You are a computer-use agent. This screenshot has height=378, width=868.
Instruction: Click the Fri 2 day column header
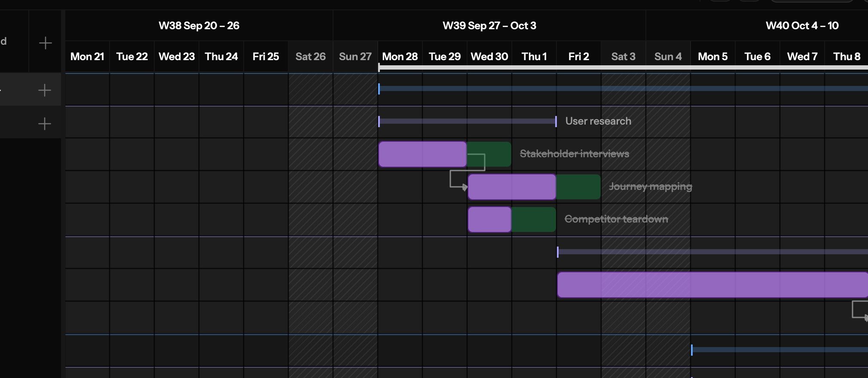(579, 57)
